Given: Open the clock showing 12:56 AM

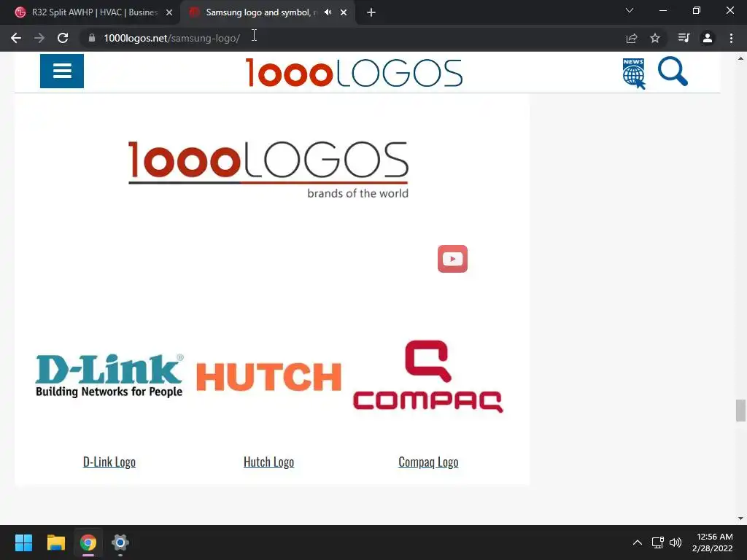Looking at the screenshot, I should pyautogui.click(x=712, y=542).
